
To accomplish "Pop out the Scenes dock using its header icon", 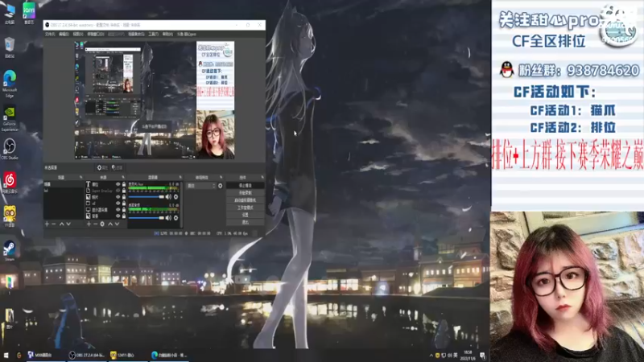I will pyautogui.click(x=81, y=177).
